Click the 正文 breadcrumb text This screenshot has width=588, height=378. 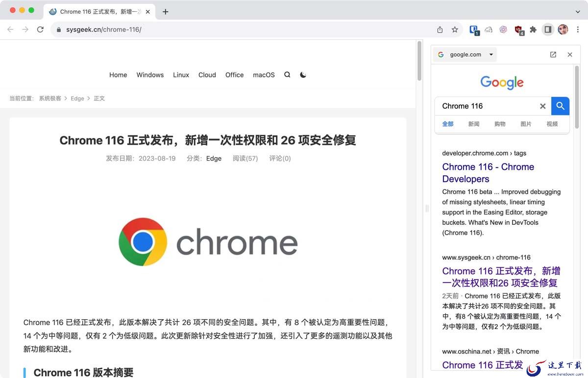coord(99,98)
